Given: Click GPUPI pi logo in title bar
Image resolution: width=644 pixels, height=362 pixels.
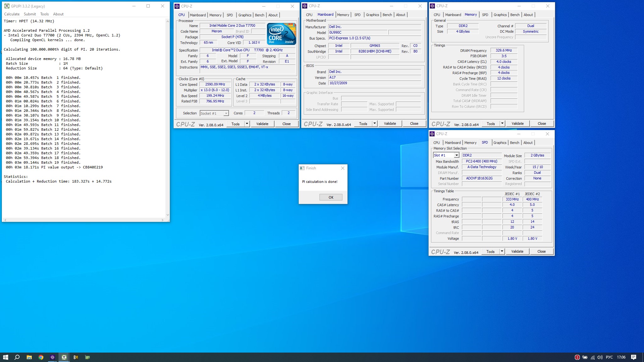Looking at the screenshot, I should click(7, 6).
